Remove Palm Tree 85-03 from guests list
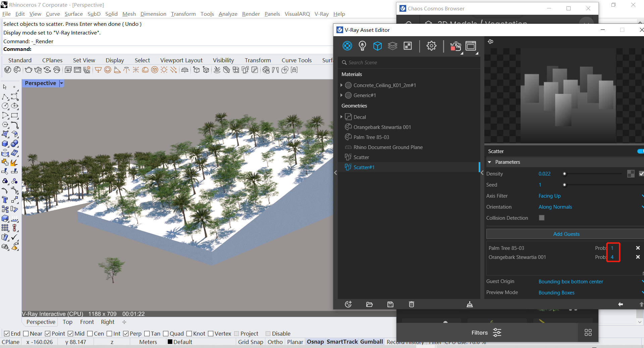 click(638, 248)
